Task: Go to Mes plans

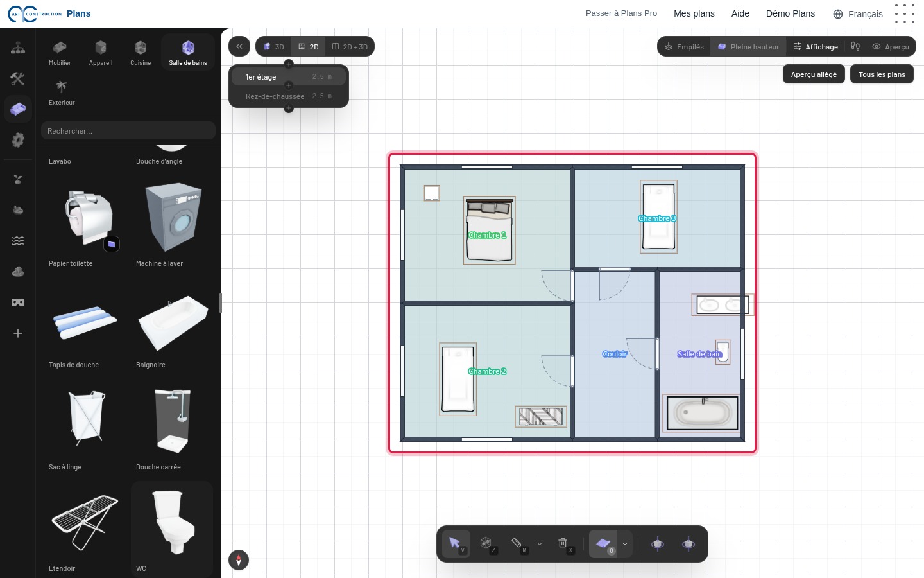Action: [694, 13]
